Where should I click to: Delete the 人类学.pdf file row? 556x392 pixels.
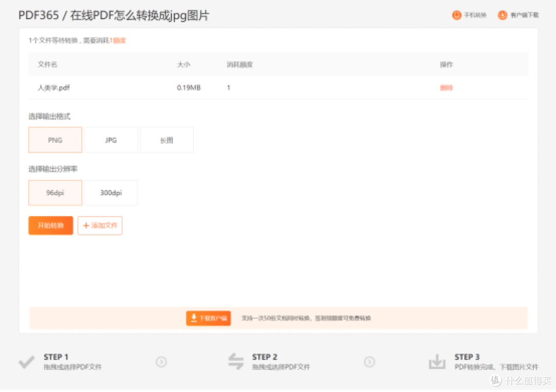click(446, 87)
